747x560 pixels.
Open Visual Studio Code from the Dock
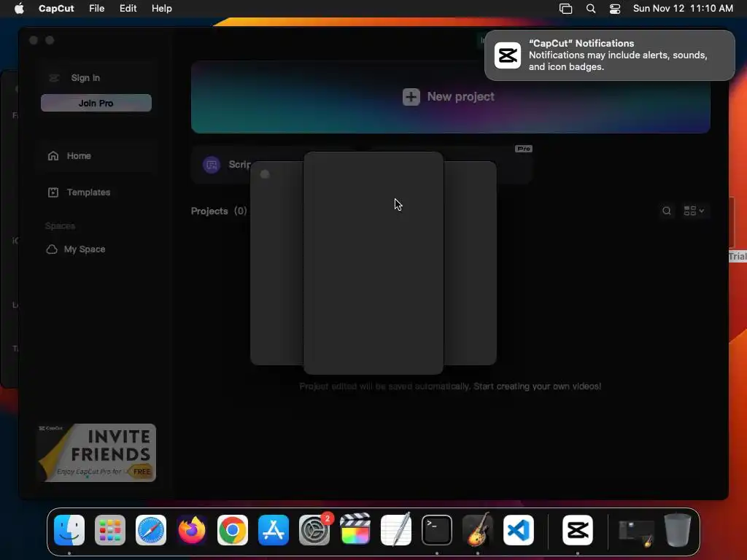[x=519, y=530]
